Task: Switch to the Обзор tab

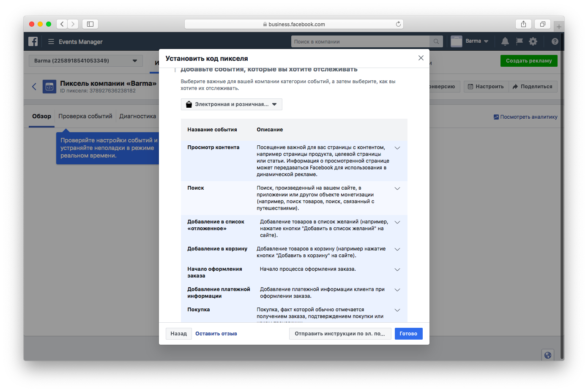Action: 41,116
